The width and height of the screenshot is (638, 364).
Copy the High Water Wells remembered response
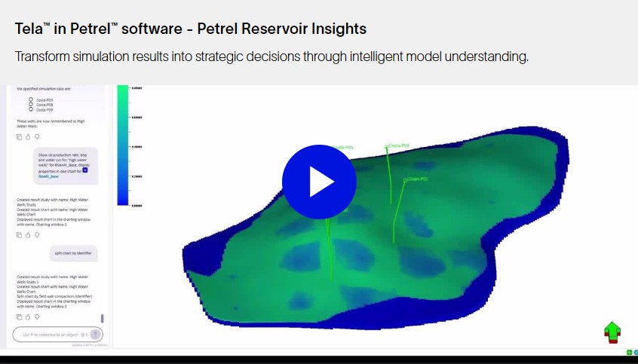click(19, 137)
